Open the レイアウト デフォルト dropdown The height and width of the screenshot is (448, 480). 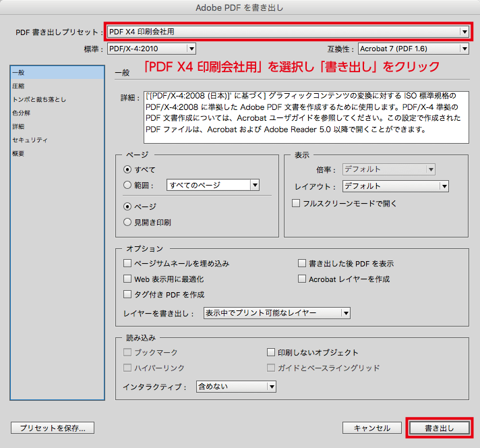(396, 186)
